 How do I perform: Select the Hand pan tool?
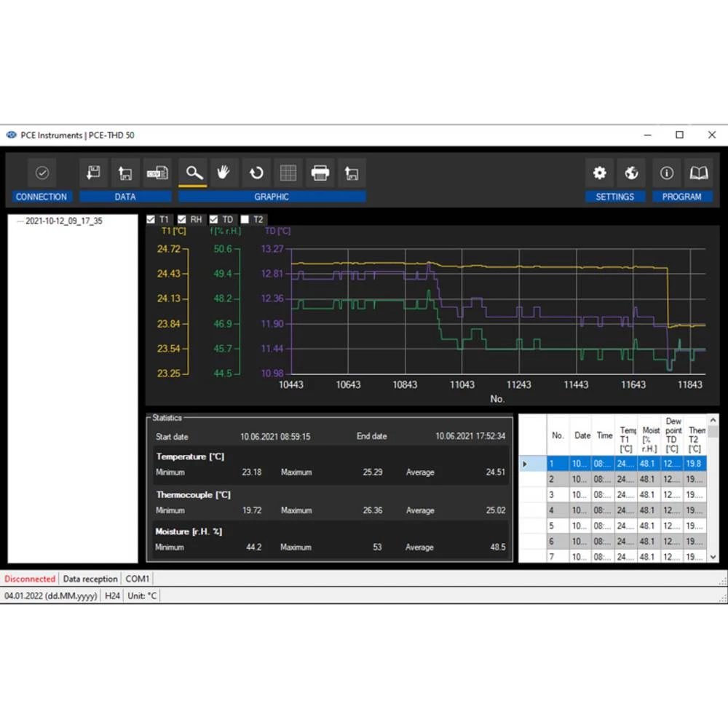[x=224, y=173]
